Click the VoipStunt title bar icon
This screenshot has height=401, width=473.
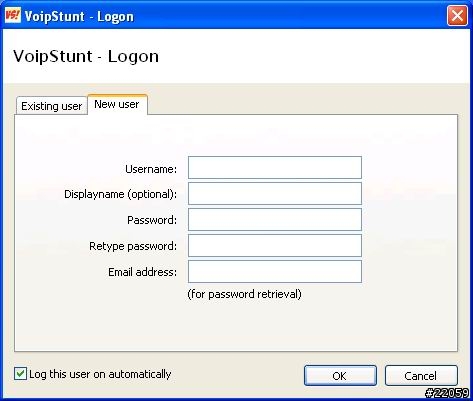click(13, 16)
